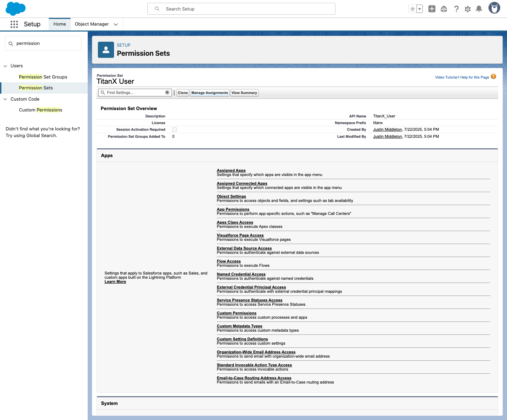Open the Object Settings link
This screenshot has width=507, height=420.
point(231,197)
